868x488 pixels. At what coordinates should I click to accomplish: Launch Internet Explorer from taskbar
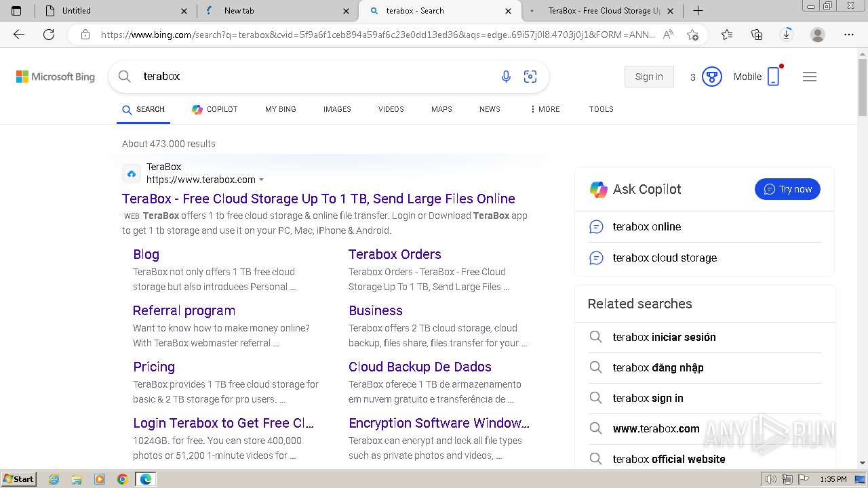click(x=54, y=479)
